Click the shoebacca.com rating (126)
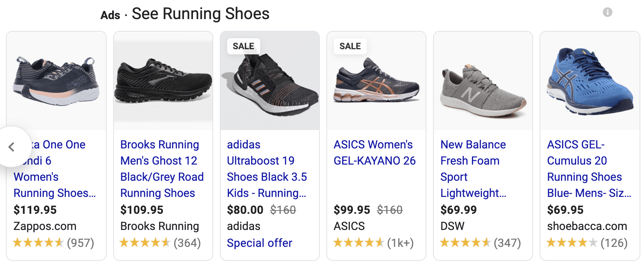This screenshot has width=644, height=277. point(587,243)
